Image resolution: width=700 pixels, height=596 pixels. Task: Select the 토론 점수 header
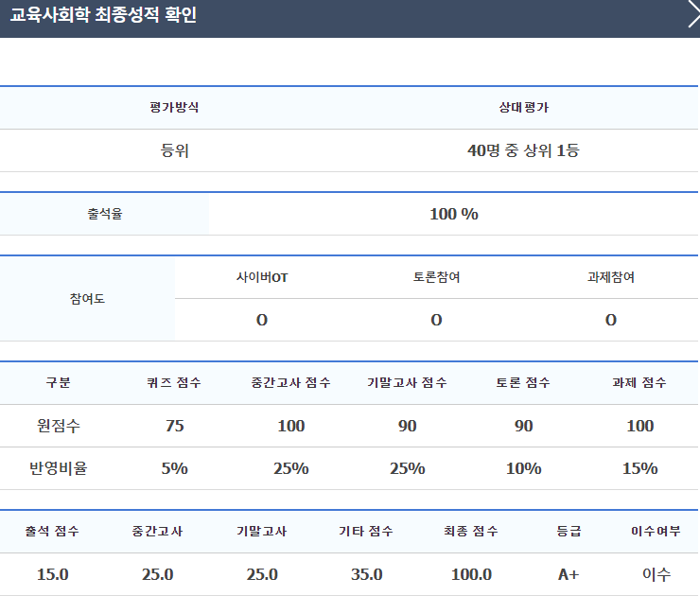523,382
